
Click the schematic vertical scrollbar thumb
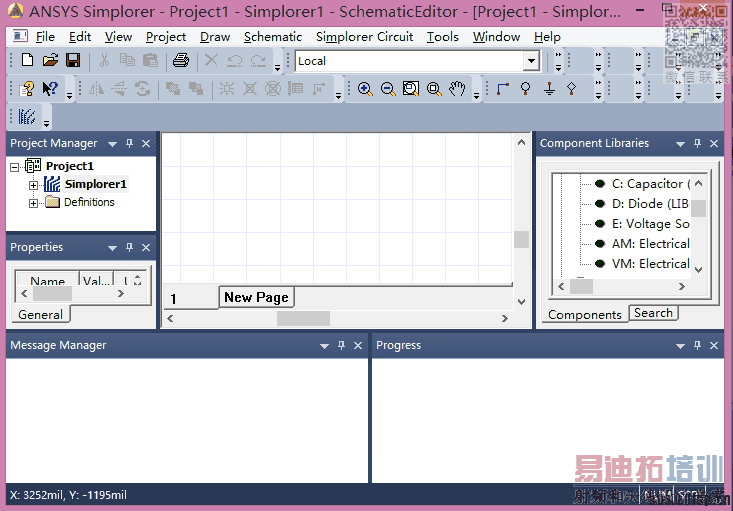(x=521, y=239)
